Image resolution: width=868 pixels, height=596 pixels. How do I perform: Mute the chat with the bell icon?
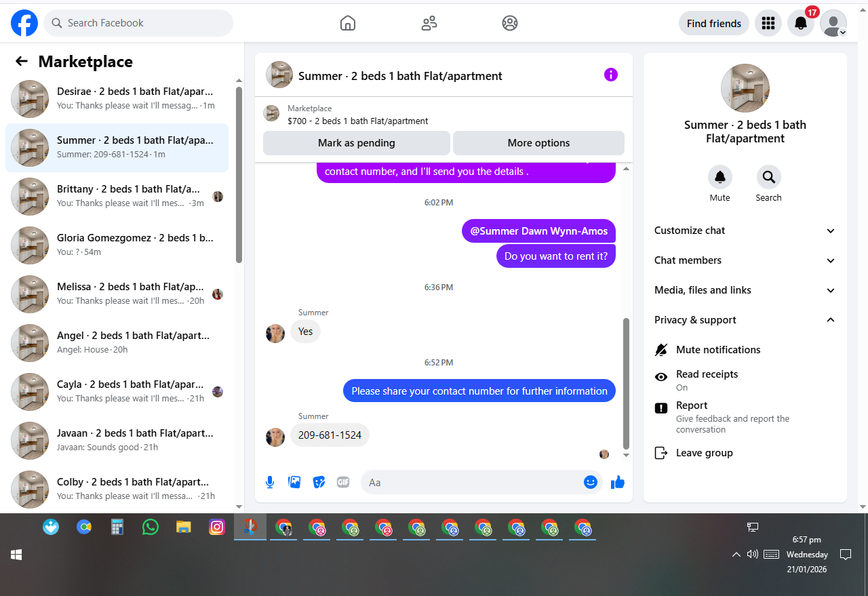point(720,177)
